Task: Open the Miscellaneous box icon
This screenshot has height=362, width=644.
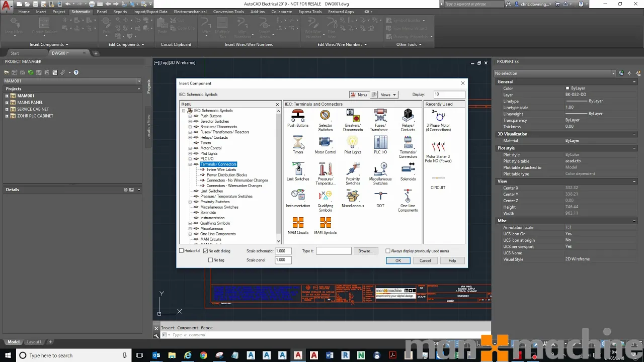Action: (353, 196)
